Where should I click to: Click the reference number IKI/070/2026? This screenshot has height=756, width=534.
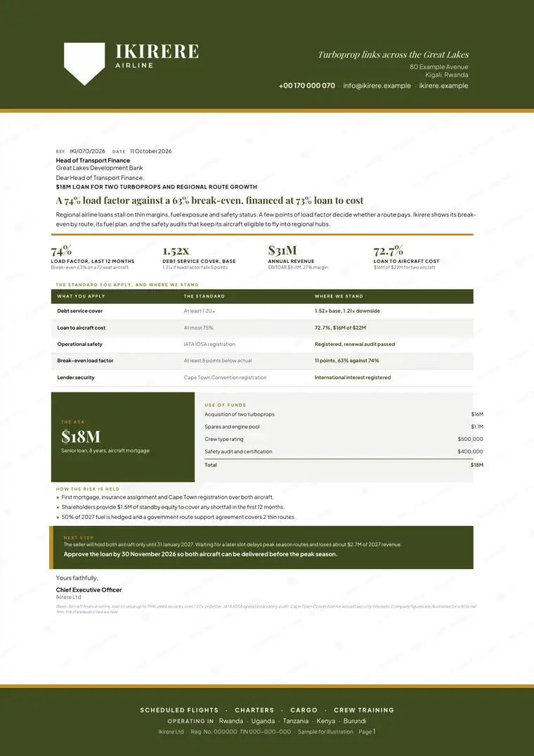click(x=87, y=151)
